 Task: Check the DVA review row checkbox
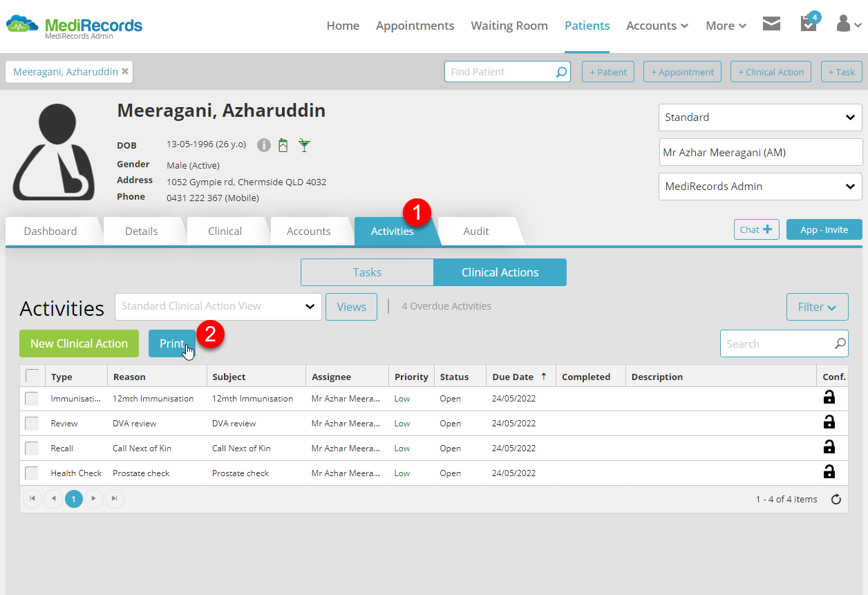[32, 423]
